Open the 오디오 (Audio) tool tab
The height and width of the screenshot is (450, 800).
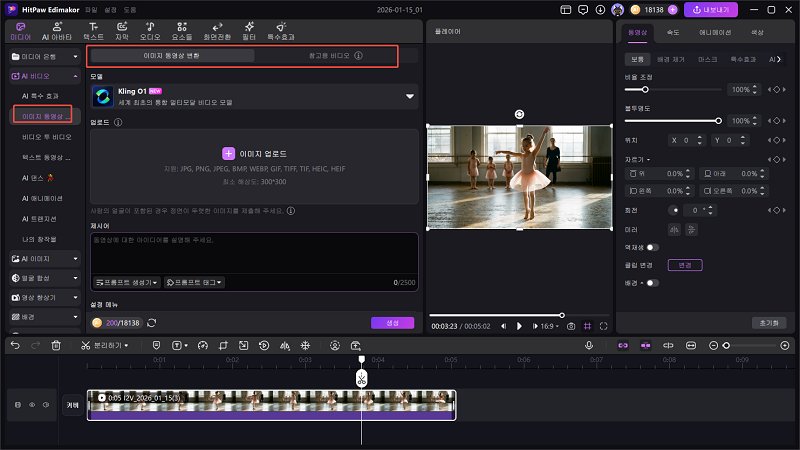[150, 31]
